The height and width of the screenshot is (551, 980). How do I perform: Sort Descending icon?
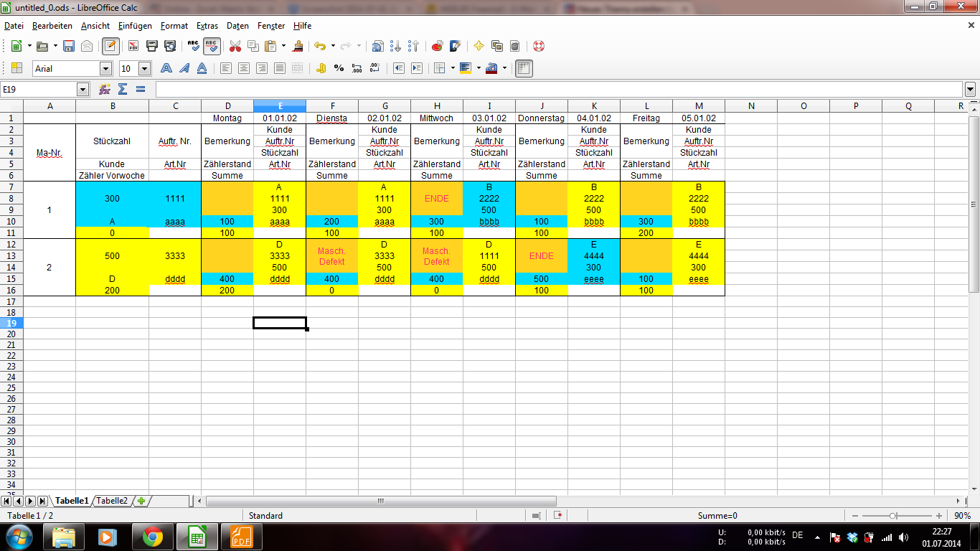pos(413,46)
